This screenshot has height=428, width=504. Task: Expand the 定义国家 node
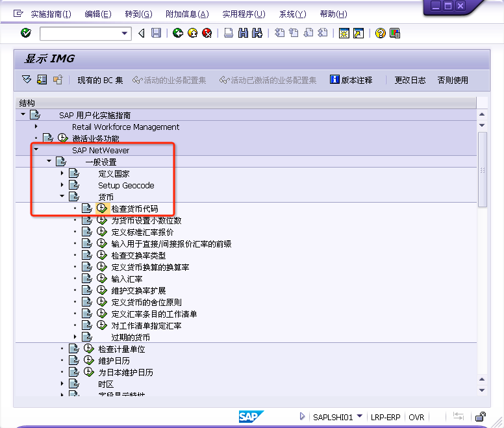(62, 173)
